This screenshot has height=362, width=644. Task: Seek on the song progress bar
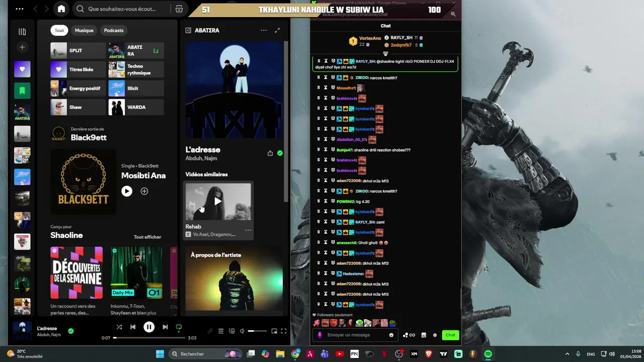tap(149, 338)
